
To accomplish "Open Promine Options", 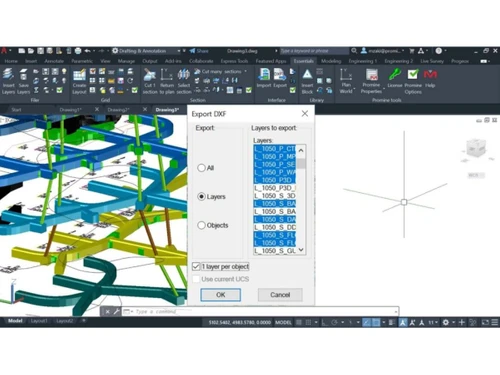I will (x=413, y=81).
